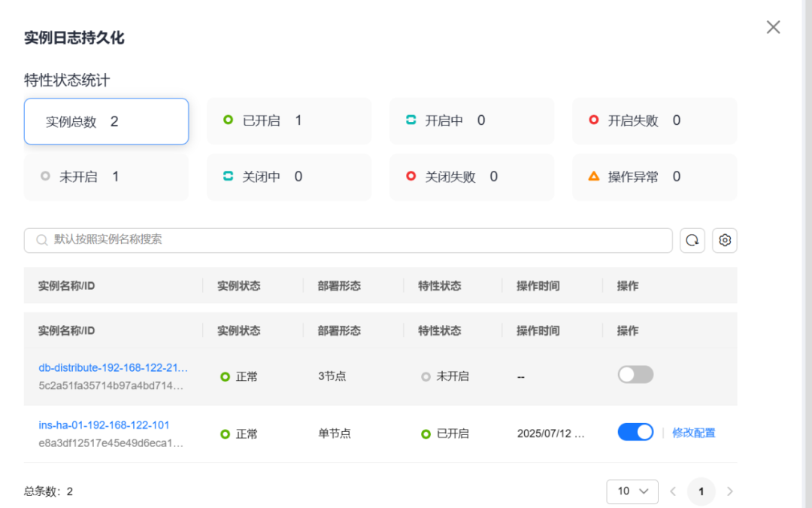Enable the toggle for the db-distribute instance
The image size is (812, 508).
coord(635,375)
